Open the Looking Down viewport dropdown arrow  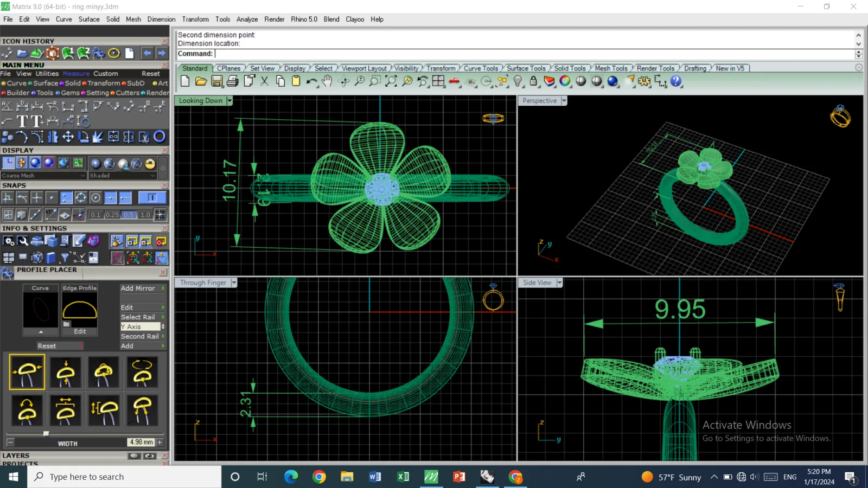(x=229, y=101)
